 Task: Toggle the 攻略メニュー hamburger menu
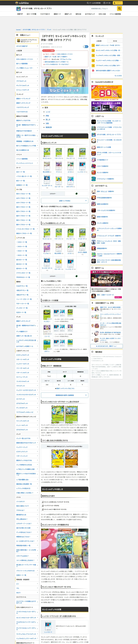(x=17, y=35)
